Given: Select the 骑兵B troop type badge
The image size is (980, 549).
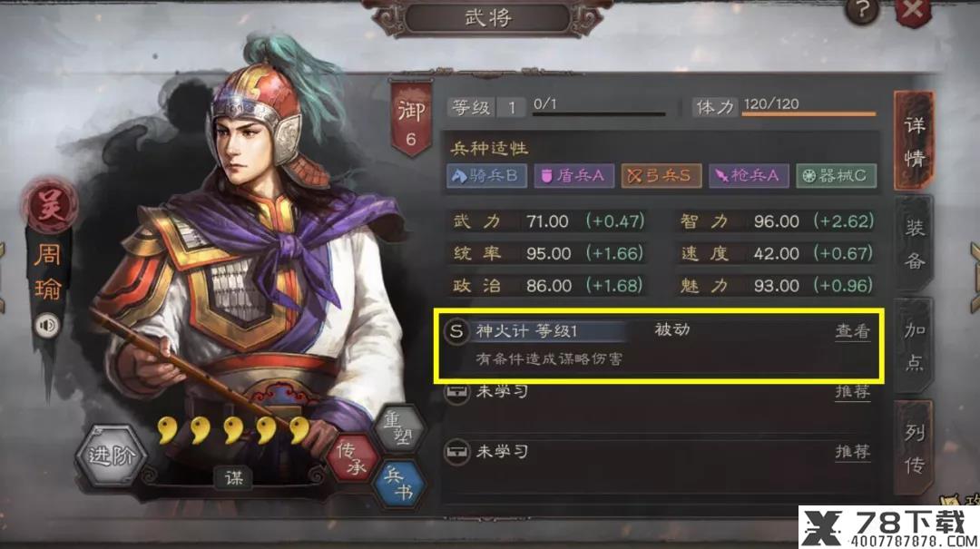Looking at the screenshot, I should point(487,176).
